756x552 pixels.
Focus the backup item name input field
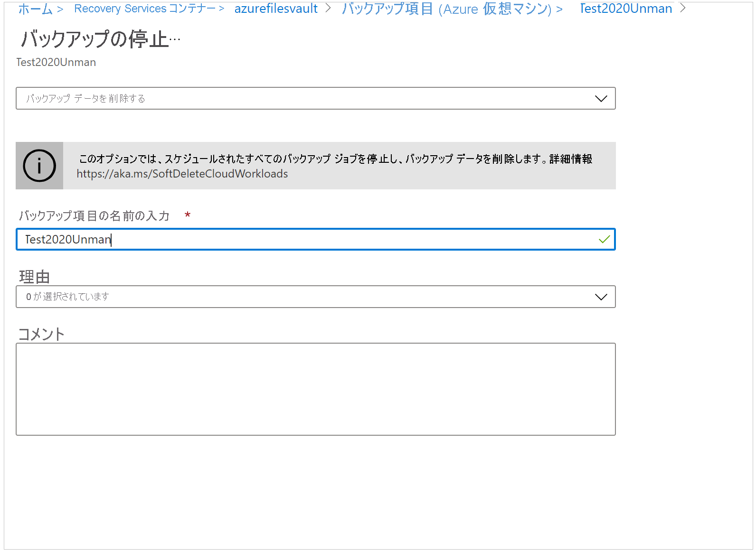[x=316, y=239]
